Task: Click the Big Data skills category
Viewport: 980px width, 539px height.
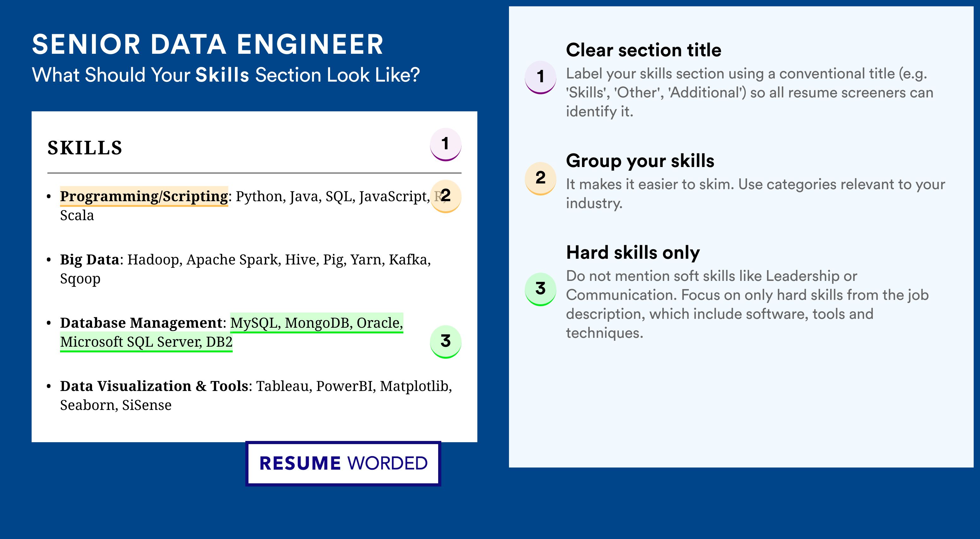Action: tap(90, 260)
